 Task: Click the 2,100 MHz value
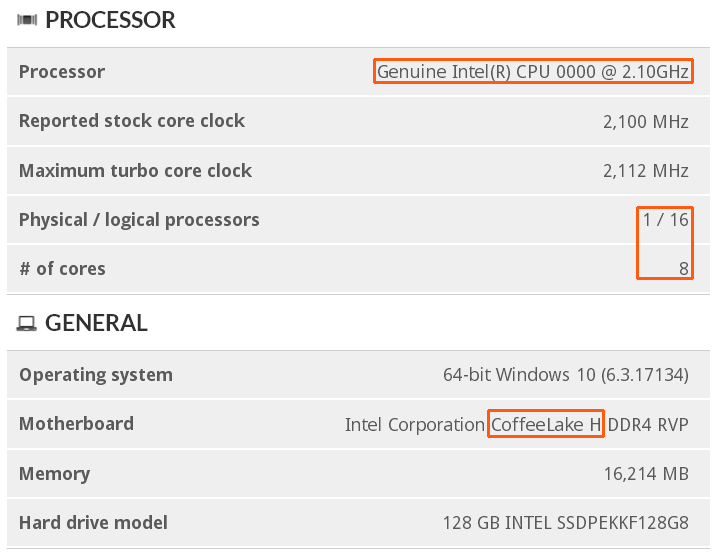point(646,122)
